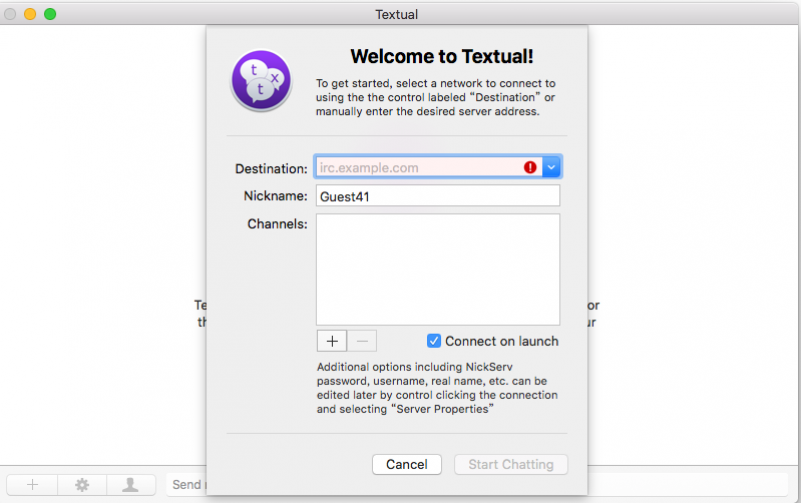Image resolution: width=801 pixels, height=503 pixels.
Task: Click the Welcome to Textual! heading
Action: pyautogui.click(x=442, y=56)
